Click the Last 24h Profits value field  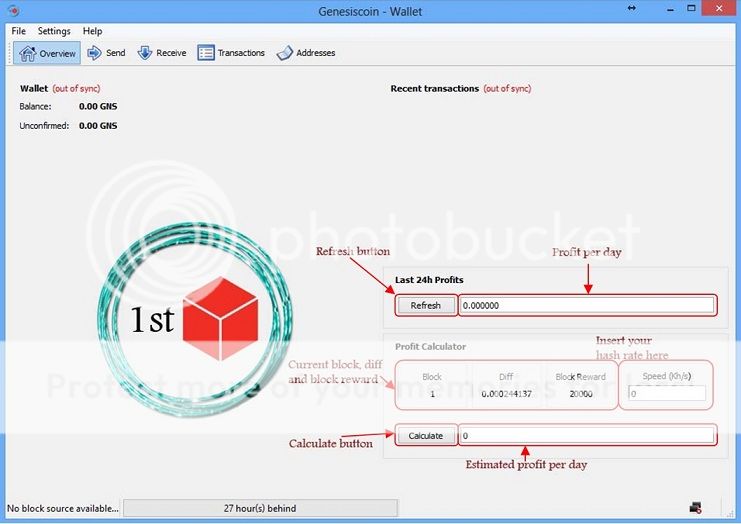coord(586,305)
